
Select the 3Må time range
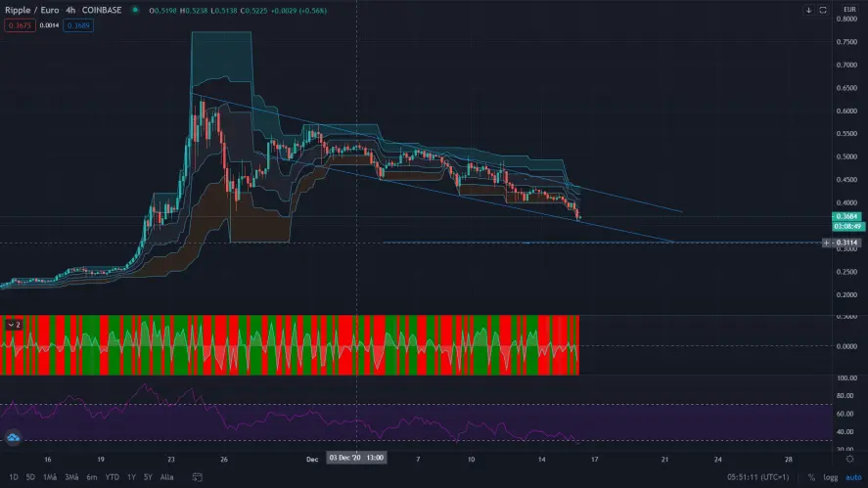[x=71, y=477]
